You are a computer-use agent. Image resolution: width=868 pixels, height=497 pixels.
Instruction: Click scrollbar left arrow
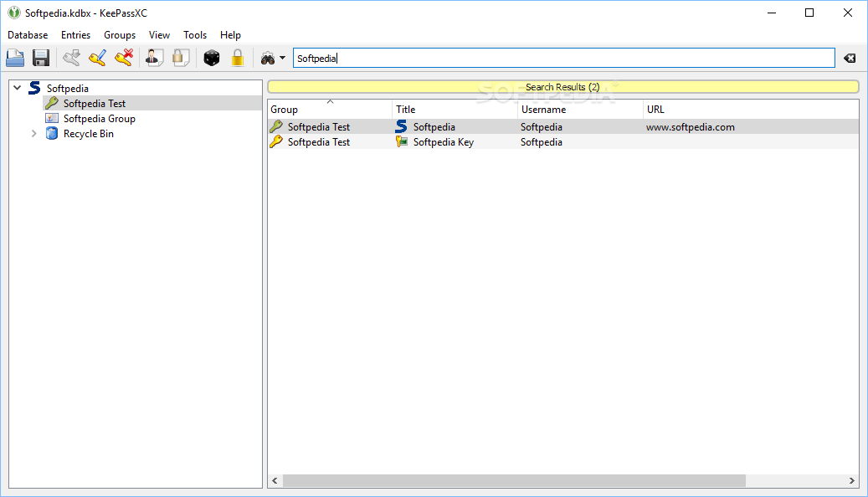click(275, 480)
